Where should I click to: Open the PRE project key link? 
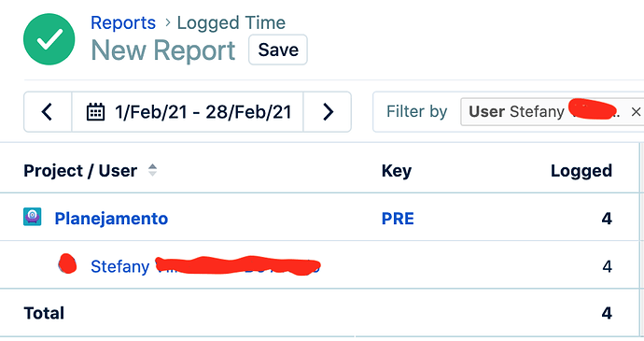tap(398, 219)
